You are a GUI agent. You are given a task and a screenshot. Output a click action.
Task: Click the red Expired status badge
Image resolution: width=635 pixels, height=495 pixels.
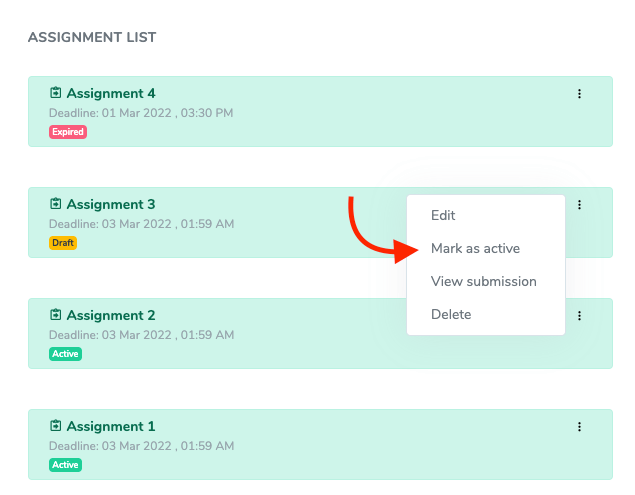(x=68, y=132)
